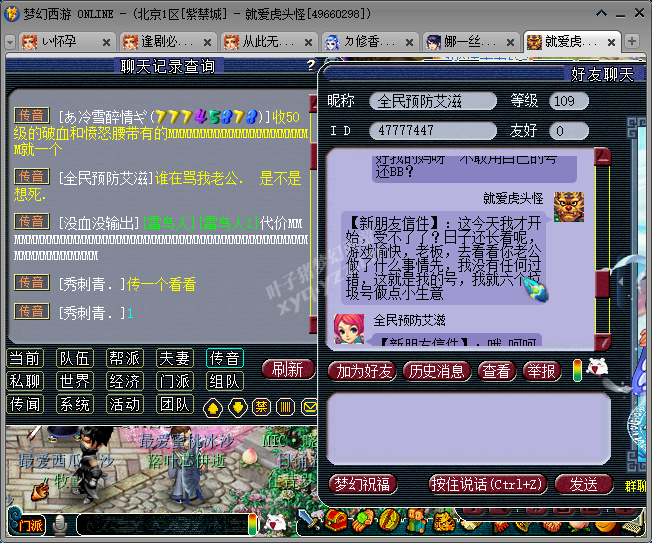This screenshot has width=652, height=543.
Task: Click the 刷新 refresh button
Action: click(x=288, y=370)
